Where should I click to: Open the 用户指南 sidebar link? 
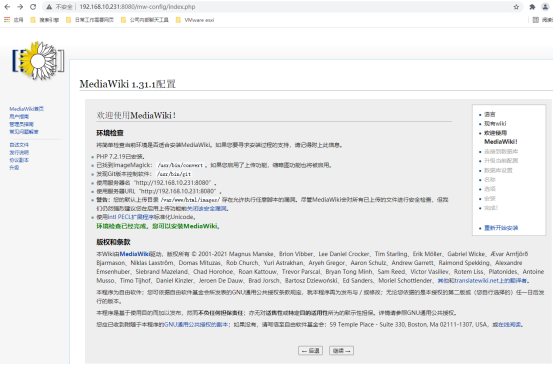[x=19, y=116]
